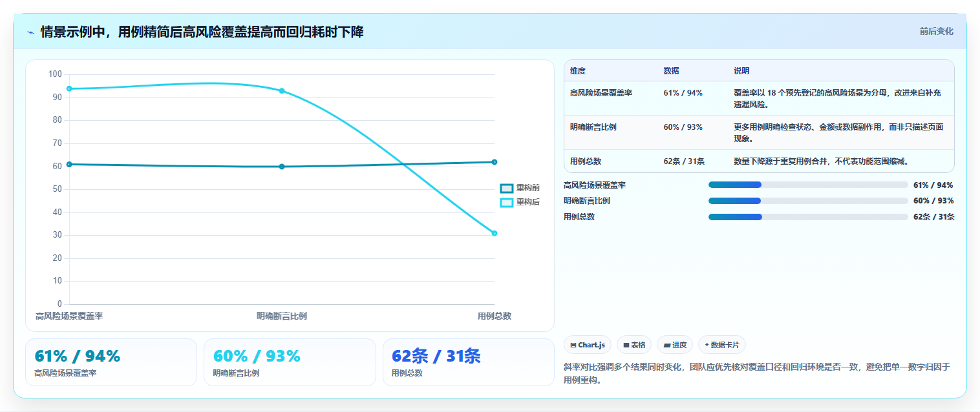Click the 50 label on the y-axis
Image resolution: width=980 pixels, height=412 pixels.
click(x=58, y=189)
